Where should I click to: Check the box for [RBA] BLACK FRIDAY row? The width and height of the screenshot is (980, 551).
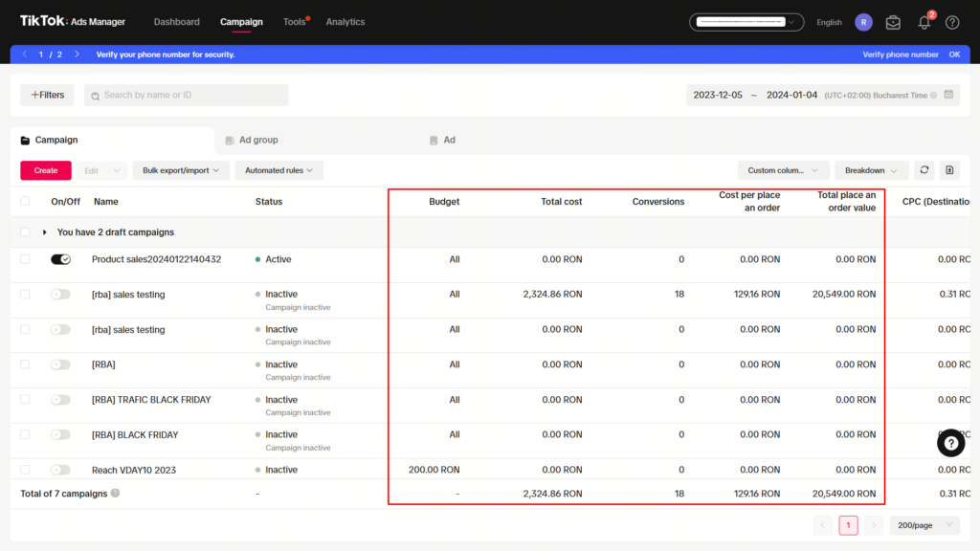(x=25, y=434)
